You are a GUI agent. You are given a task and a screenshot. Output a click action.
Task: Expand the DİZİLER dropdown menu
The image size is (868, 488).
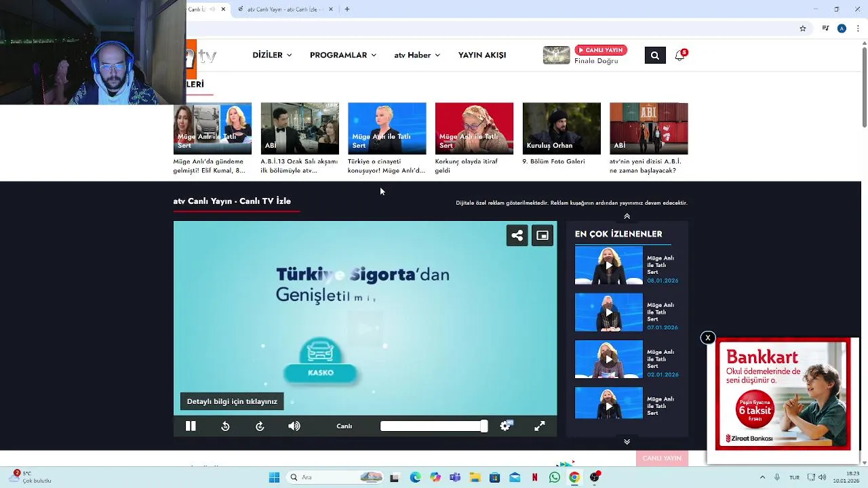[272, 55]
